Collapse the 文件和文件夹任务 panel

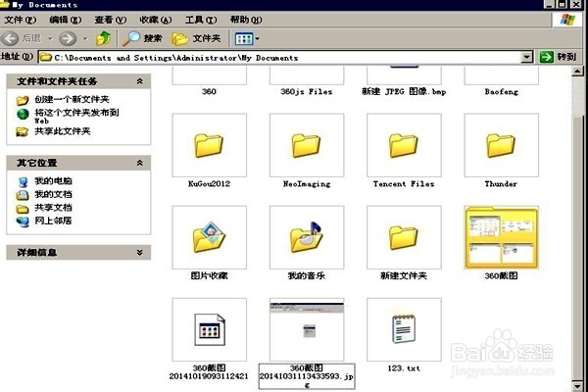[x=140, y=81]
